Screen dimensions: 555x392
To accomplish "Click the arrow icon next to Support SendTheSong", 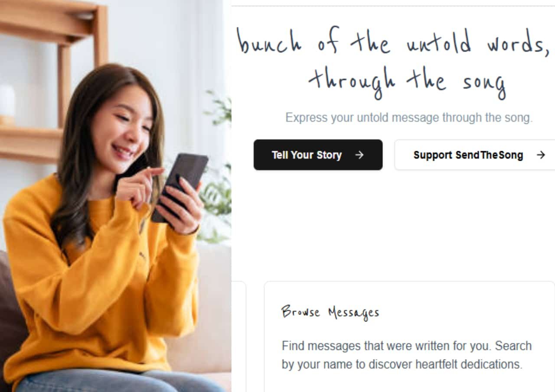I will pos(541,155).
